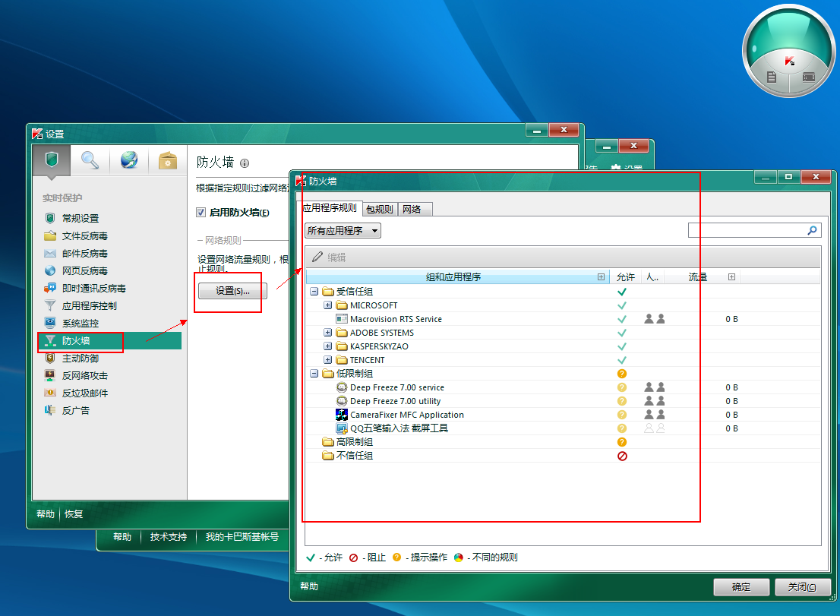
Task: Click the Kaspersky logo on desktop gadget
Action: tap(790, 61)
